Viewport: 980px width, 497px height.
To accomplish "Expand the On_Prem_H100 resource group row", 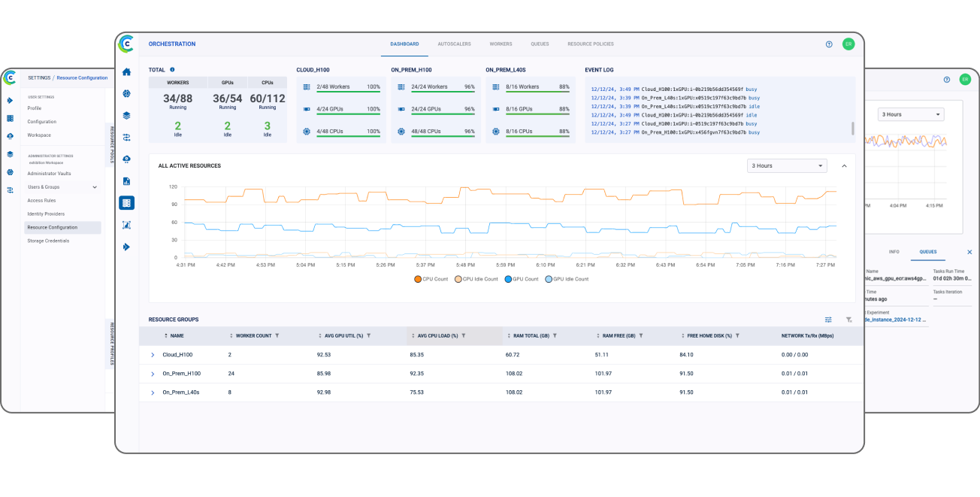I will click(153, 373).
